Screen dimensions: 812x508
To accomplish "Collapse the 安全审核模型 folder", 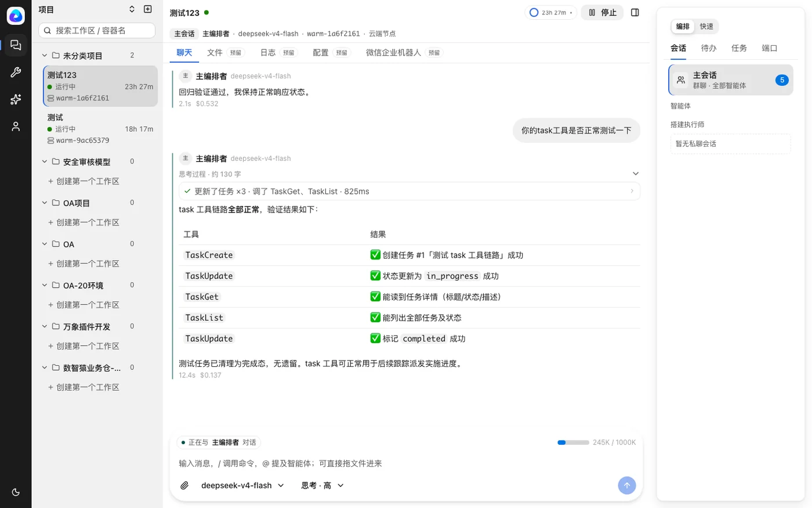I will tap(45, 161).
